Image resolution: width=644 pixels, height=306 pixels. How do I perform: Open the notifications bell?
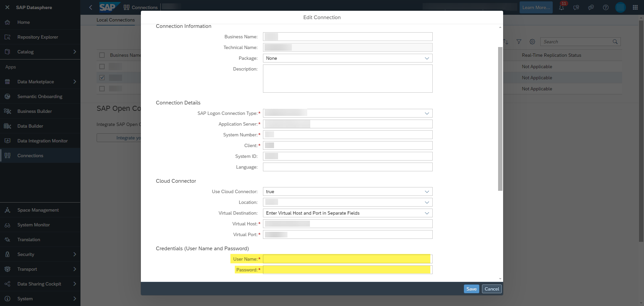(x=562, y=7)
